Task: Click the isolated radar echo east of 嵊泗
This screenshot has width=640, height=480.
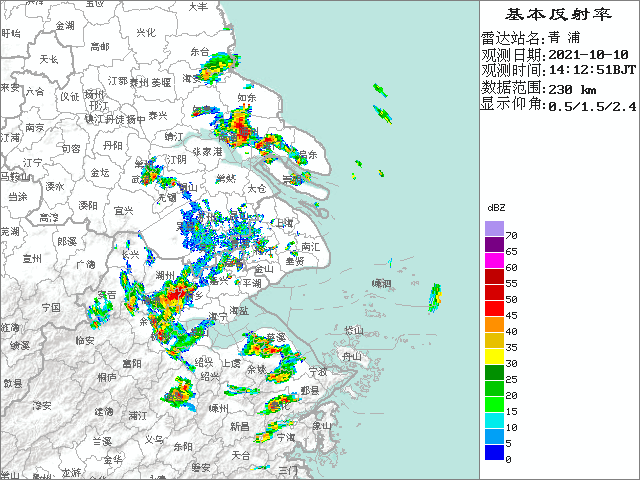Action: click(435, 296)
